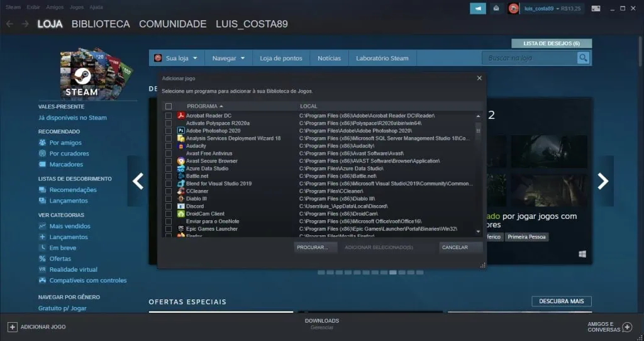The image size is (644, 341).
Task: Toggle the select-all checkbox in header
Action: pos(169,106)
